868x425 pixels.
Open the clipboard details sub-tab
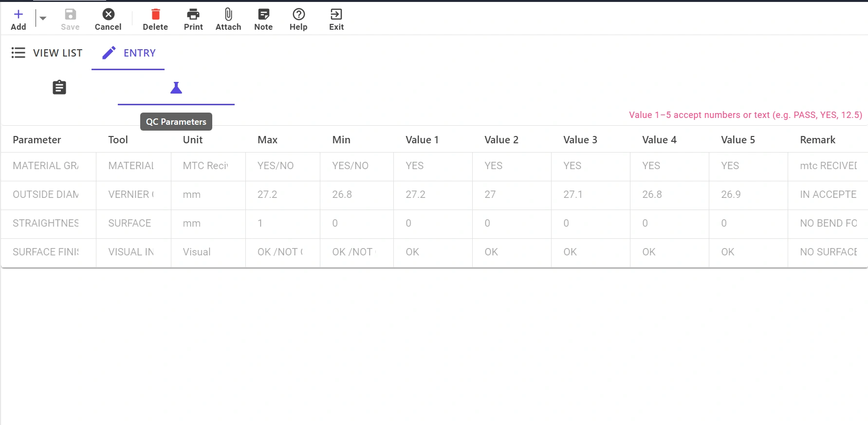tap(59, 88)
